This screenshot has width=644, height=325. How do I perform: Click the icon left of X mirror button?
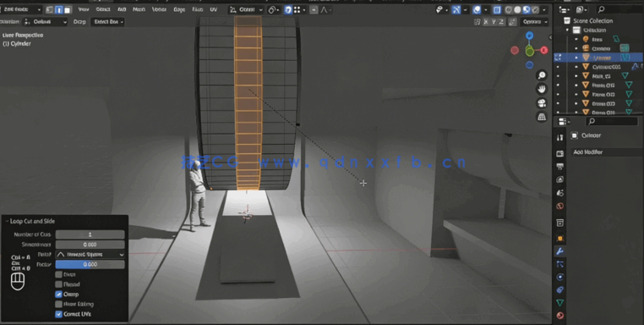pyautogui.click(x=477, y=22)
